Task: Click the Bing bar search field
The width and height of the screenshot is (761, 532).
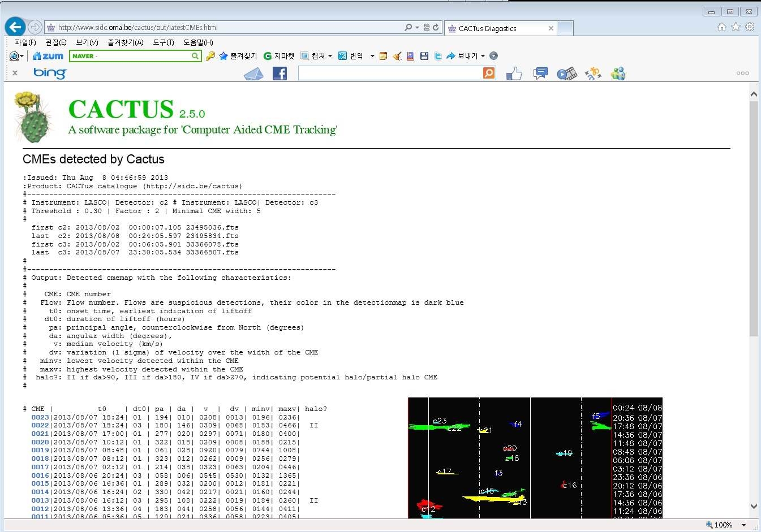Action: pos(390,73)
